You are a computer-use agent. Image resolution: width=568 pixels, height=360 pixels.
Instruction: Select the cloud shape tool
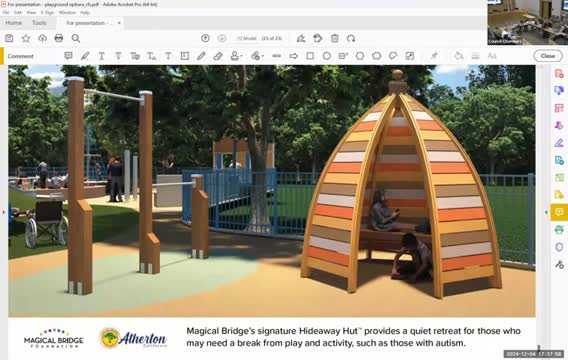pyautogui.click(x=377, y=56)
